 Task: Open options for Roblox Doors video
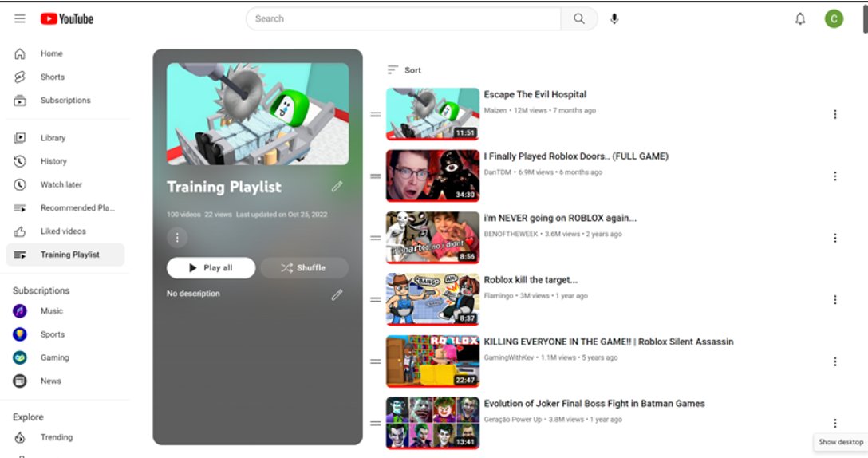pos(834,176)
